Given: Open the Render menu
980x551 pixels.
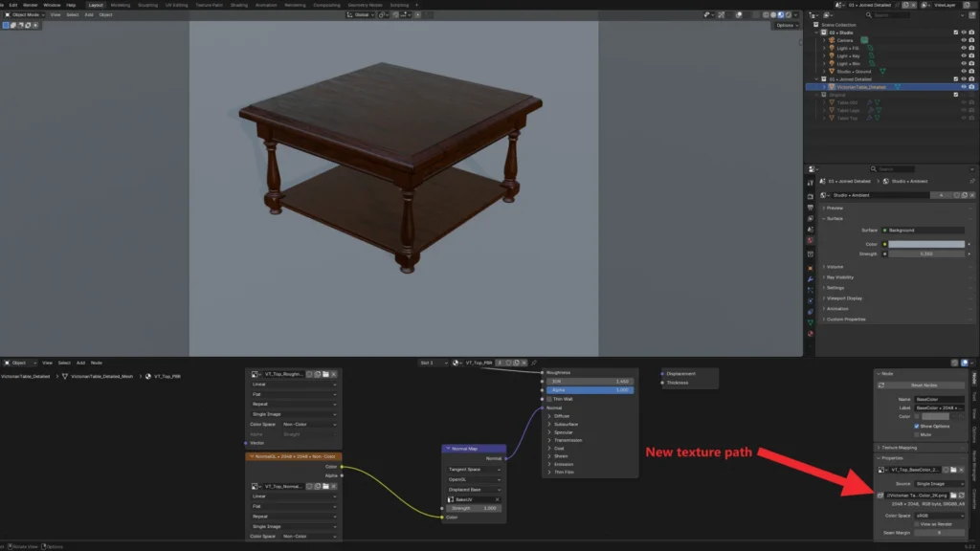Looking at the screenshot, I should point(30,5).
